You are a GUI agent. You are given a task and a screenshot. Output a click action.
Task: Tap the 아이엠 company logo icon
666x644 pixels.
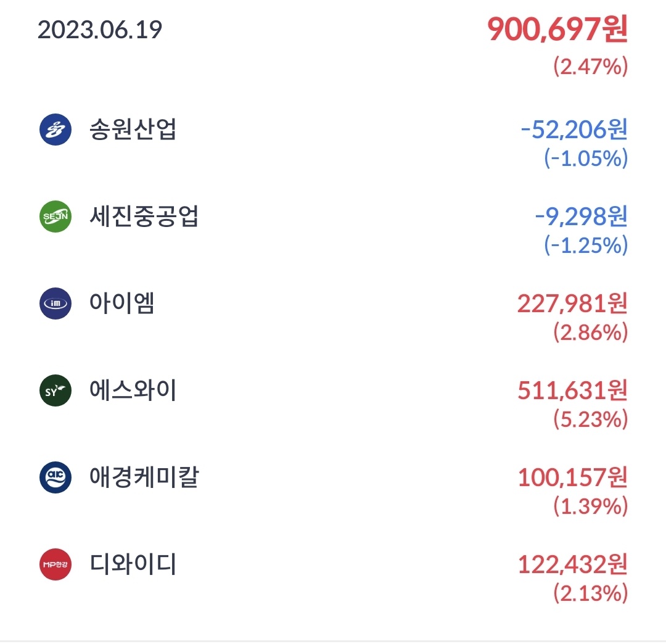point(55,303)
